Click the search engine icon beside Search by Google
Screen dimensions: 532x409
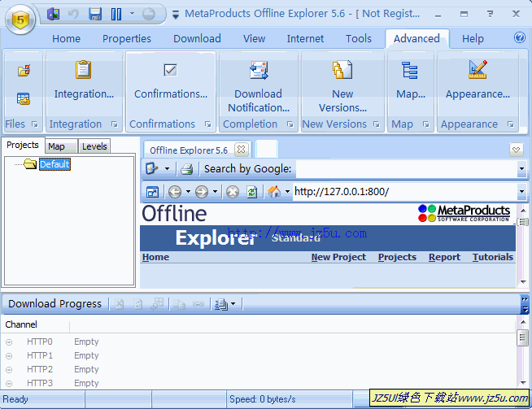[x=151, y=168]
